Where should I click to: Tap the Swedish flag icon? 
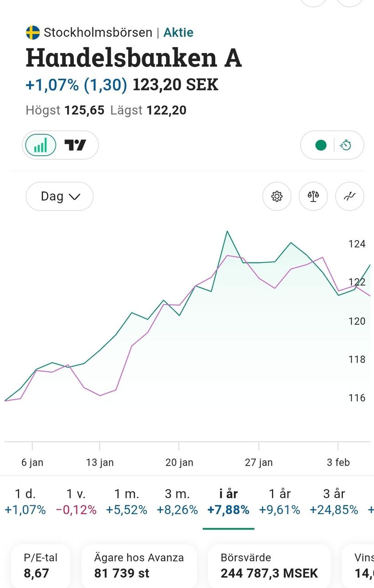[x=33, y=32]
